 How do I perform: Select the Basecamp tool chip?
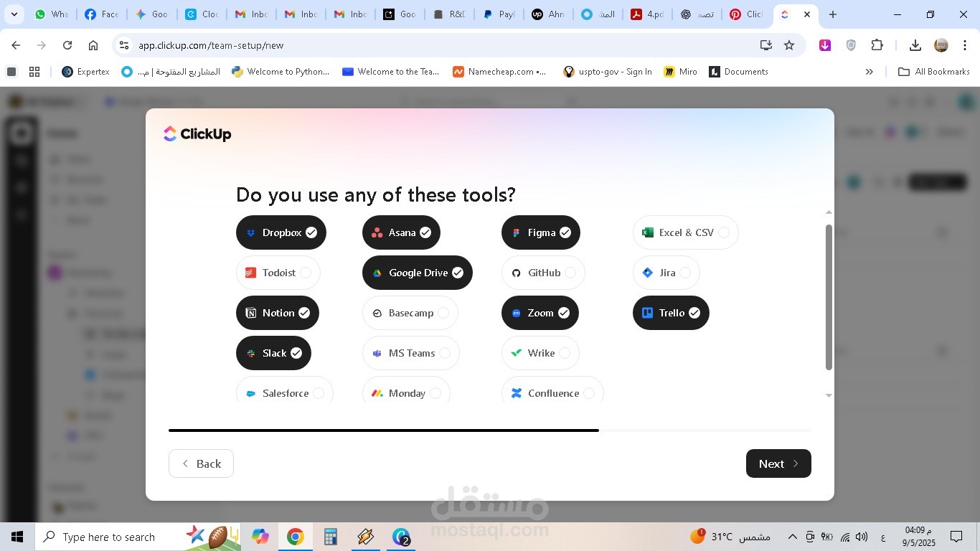[x=410, y=313]
